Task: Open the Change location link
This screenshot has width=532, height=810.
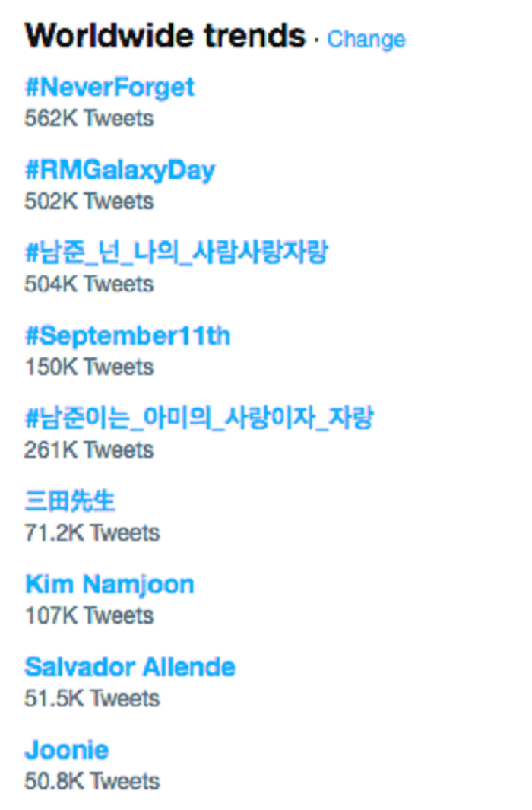Action: [366, 39]
